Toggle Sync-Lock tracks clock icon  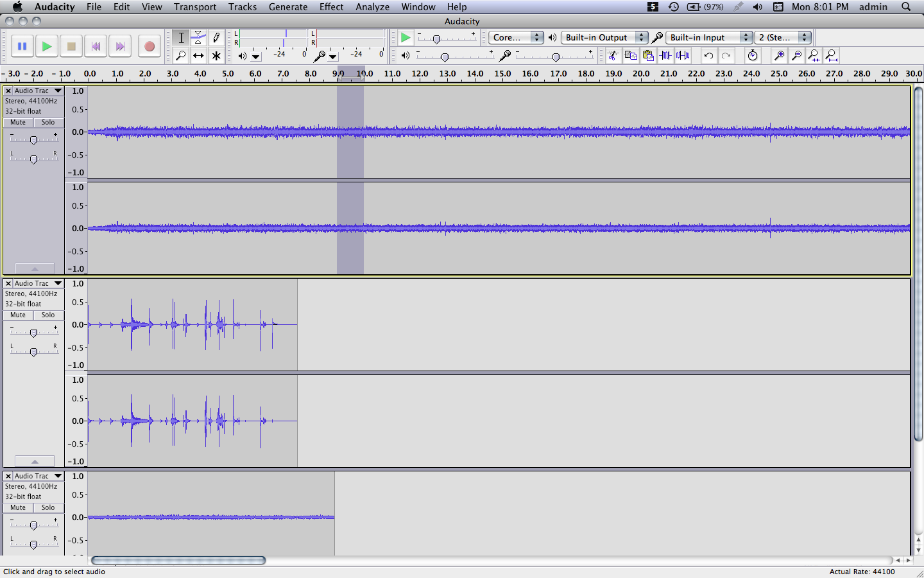click(x=753, y=56)
